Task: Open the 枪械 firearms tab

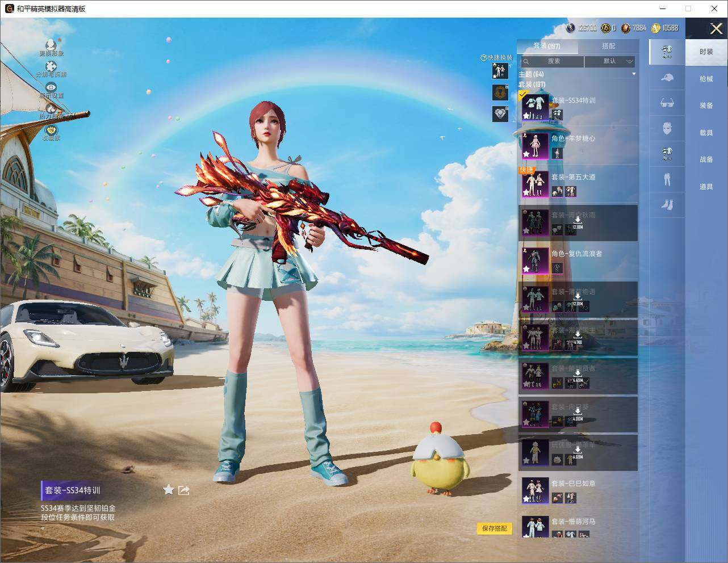Action: point(706,79)
